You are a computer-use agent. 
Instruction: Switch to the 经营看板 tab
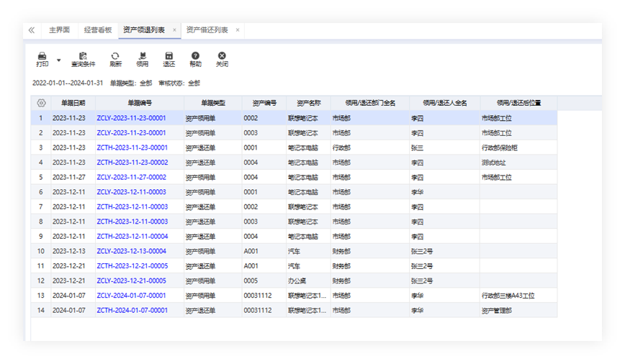(98, 30)
